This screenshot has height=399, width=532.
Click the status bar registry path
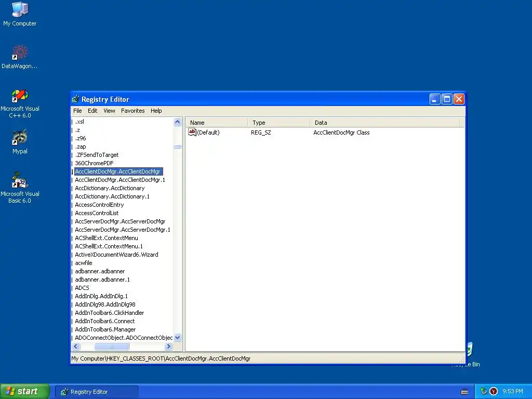pyautogui.click(x=161, y=358)
